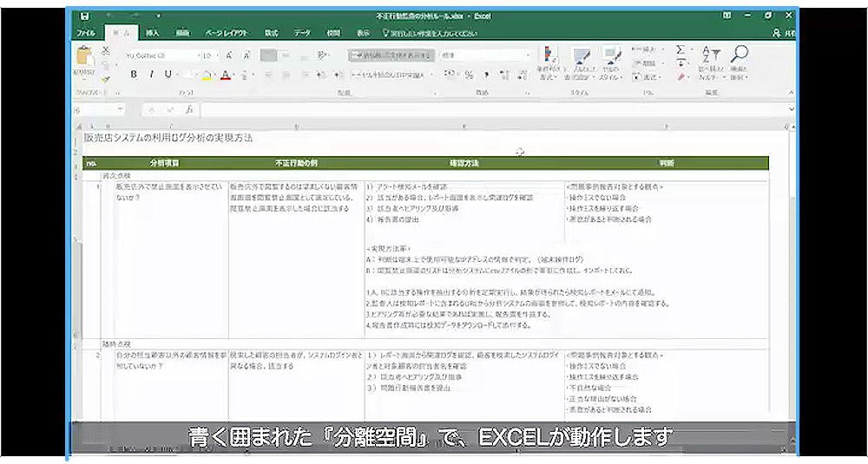Select title cell 販売店システムの利用ログ分析の実現方法
This screenshot has height=464, width=868.
[168, 138]
